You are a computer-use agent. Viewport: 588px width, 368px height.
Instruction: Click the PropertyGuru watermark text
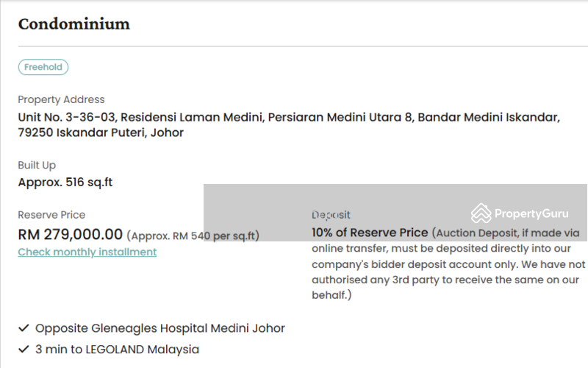pos(531,213)
